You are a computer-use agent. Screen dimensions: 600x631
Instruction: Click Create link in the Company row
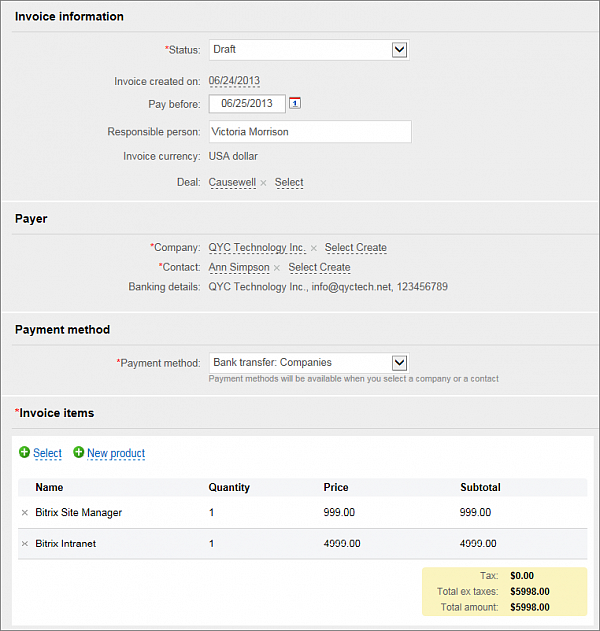tap(371, 248)
